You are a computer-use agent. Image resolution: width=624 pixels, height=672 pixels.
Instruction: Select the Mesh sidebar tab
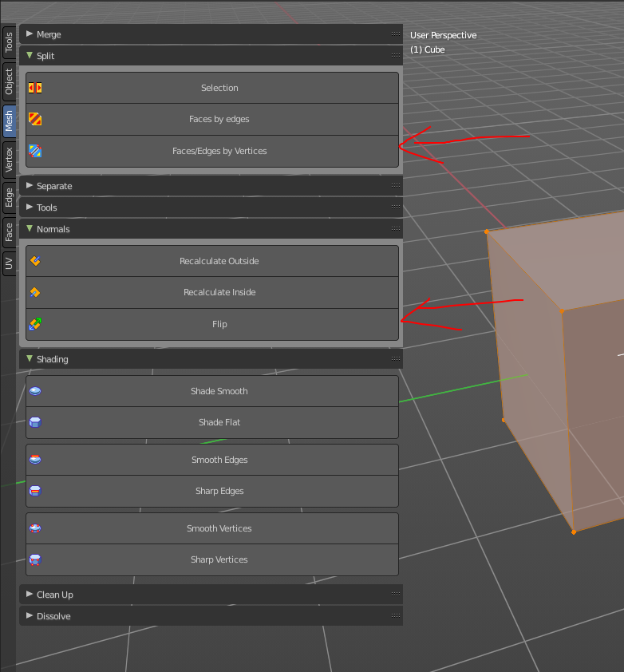coord(9,121)
